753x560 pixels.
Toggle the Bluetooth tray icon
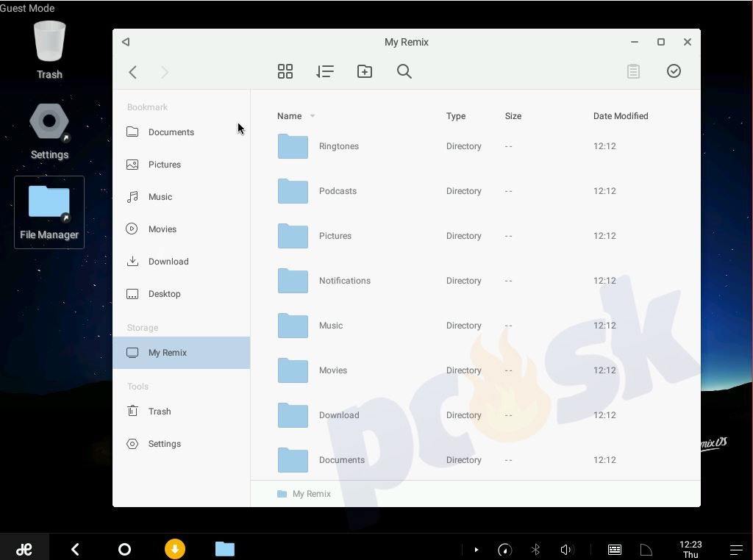pos(535,550)
